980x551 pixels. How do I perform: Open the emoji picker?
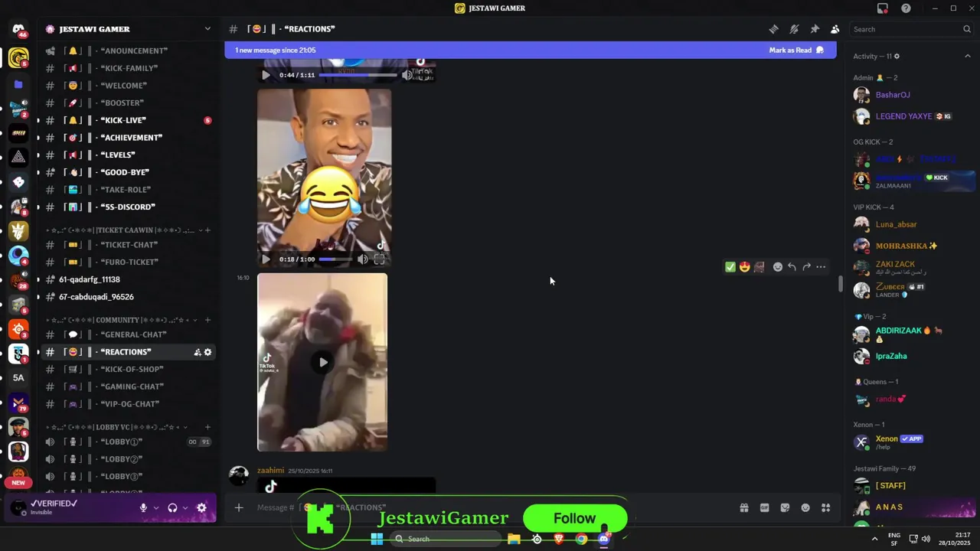pyautogui.click(x=805, y=507)
